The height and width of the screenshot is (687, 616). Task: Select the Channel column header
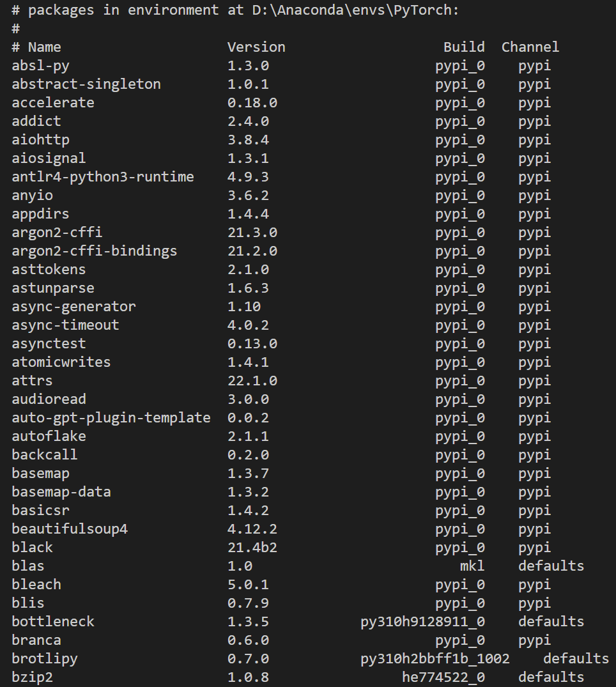(530, 47)
